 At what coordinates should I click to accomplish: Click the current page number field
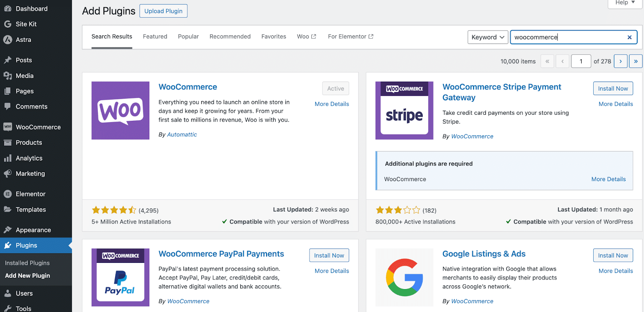coord(581,61)
